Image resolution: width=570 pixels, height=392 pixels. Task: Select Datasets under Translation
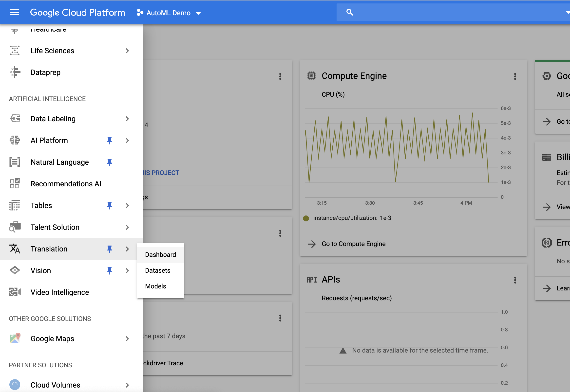coord(157,270)
